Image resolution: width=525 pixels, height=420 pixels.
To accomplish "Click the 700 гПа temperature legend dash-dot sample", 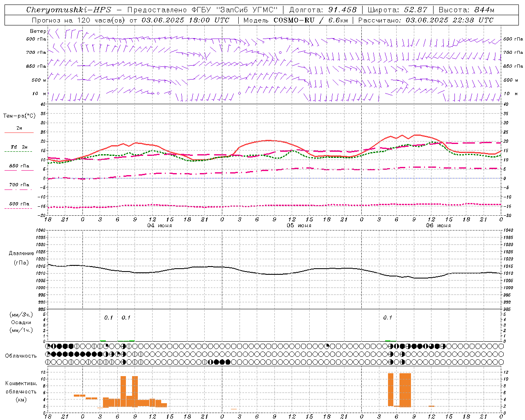I will [18, 189].
